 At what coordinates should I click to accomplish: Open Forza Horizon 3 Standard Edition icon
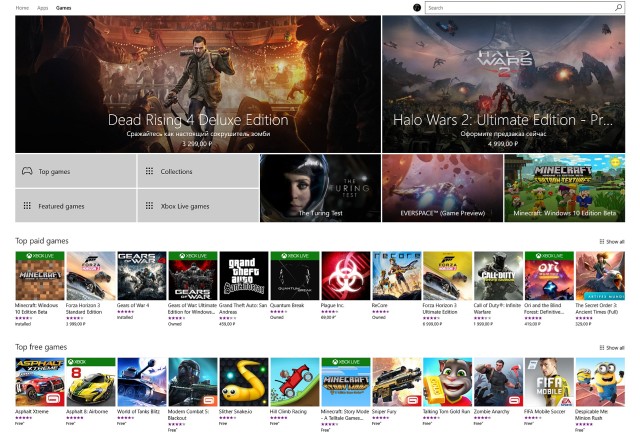point(91,276)
